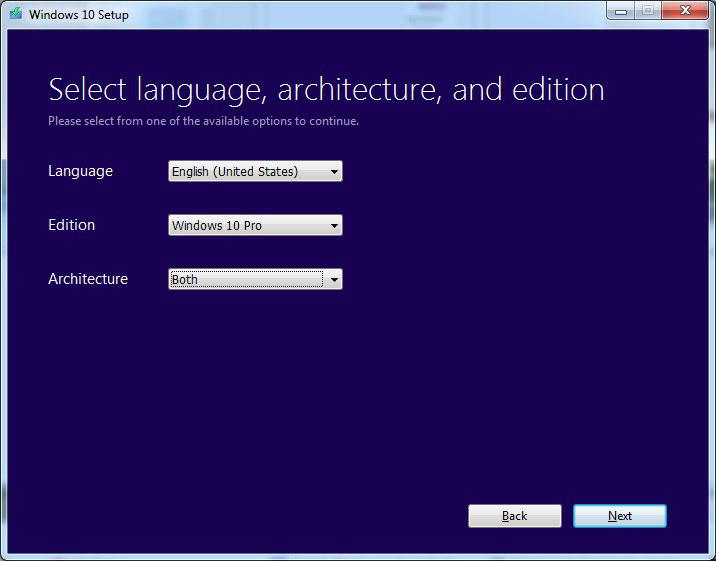Click the Edition label

click(71, 225)
